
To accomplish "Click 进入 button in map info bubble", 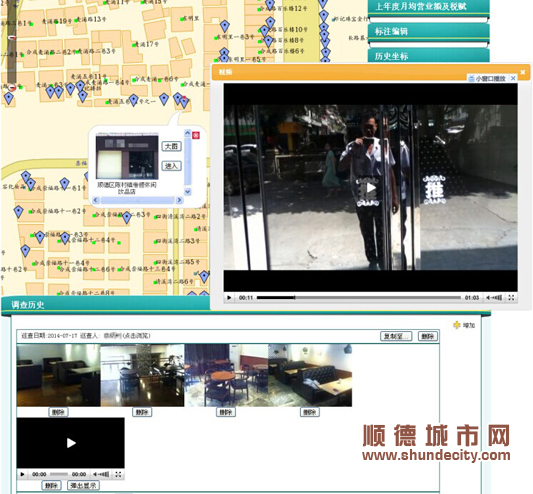I will click(x=171, y=166).
